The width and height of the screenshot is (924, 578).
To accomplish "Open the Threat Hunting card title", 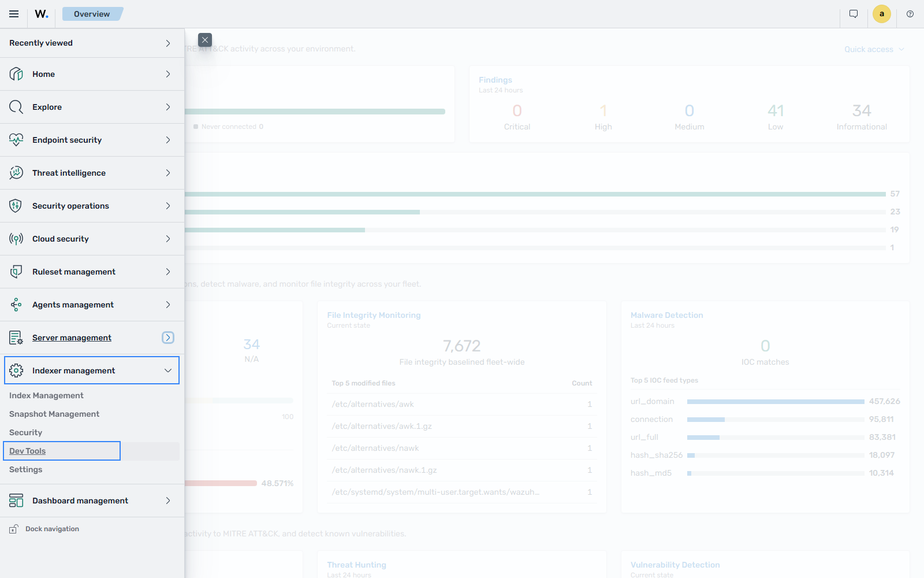I will pos(356,565).
